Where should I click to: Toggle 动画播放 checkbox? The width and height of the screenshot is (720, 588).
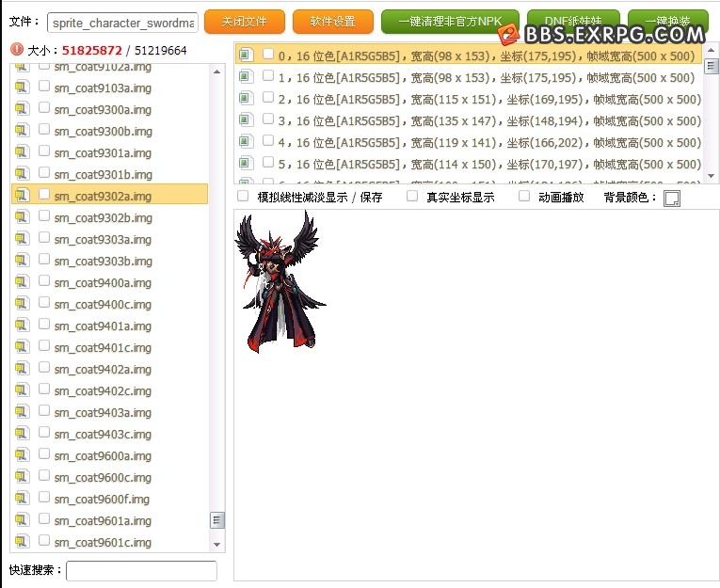pyautogui.click(x=524, y=197)
